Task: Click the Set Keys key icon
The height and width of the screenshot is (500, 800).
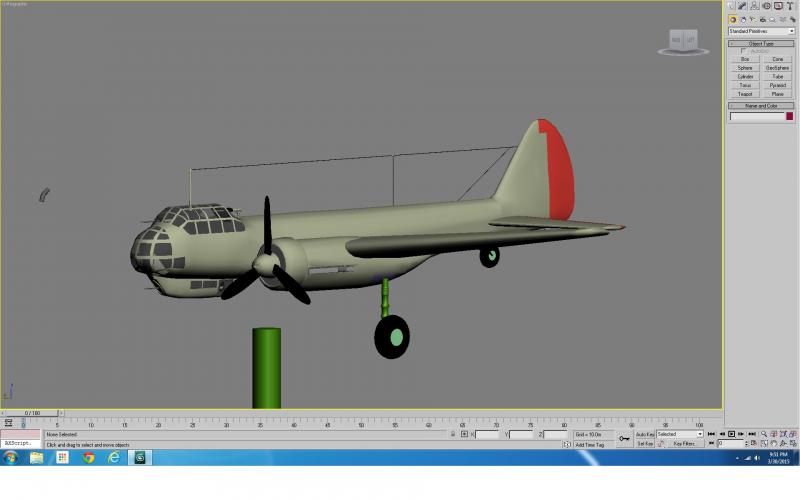Action: 624,439
